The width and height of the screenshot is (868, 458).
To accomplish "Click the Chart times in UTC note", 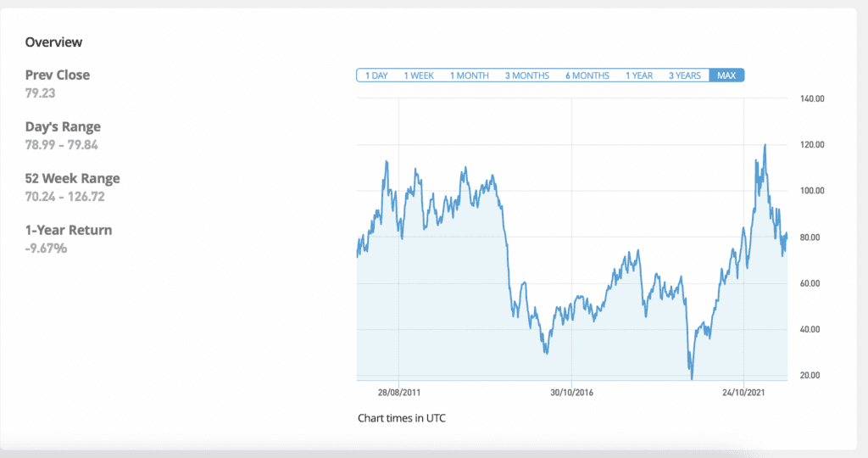I will (x=401, y=418).
